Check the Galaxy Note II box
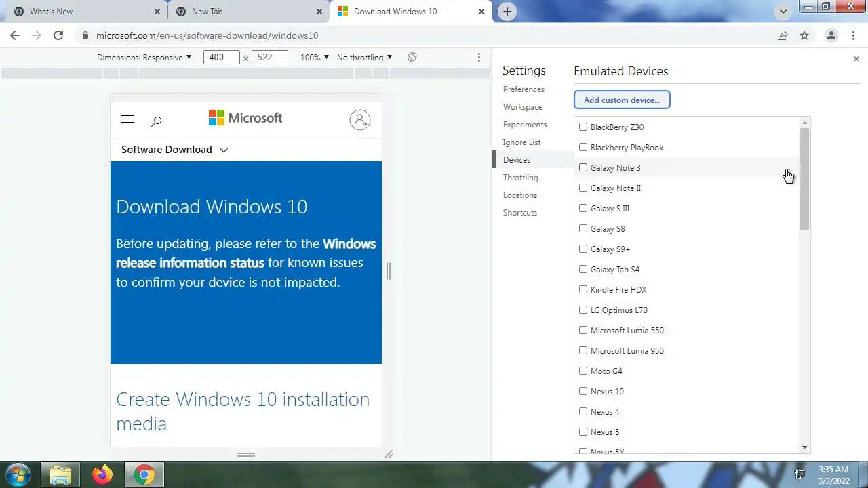Image resolution: width=868 pixels, height=488 pixels. [583, 188]
